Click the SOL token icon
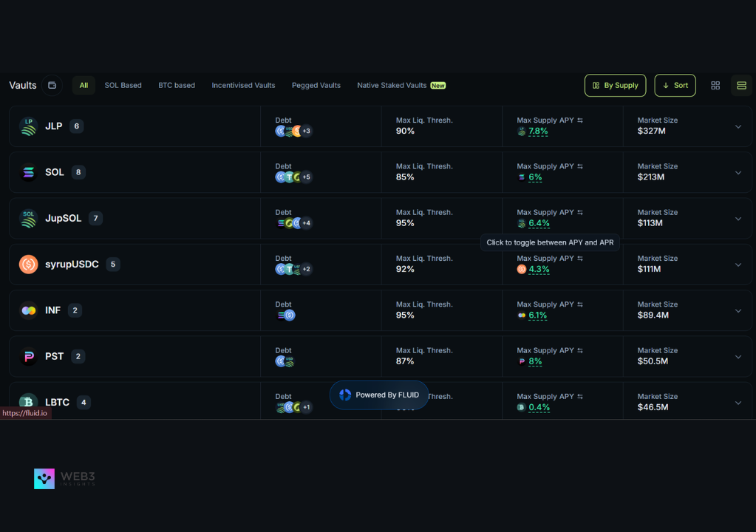Image resolution: width=756 pixels, height=532 pixels. 28,172
